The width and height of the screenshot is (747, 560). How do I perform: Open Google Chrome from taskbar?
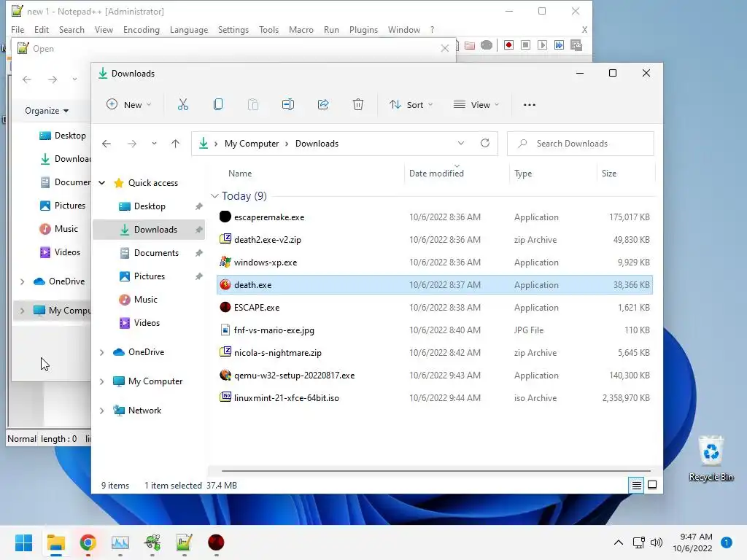click(88, 542)
